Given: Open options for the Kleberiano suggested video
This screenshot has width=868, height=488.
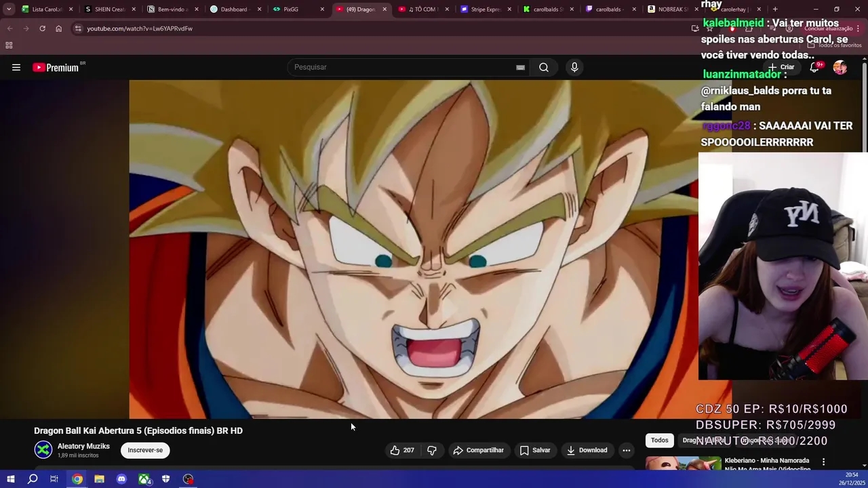Looking at the screenshot, I should coord(823,462).
